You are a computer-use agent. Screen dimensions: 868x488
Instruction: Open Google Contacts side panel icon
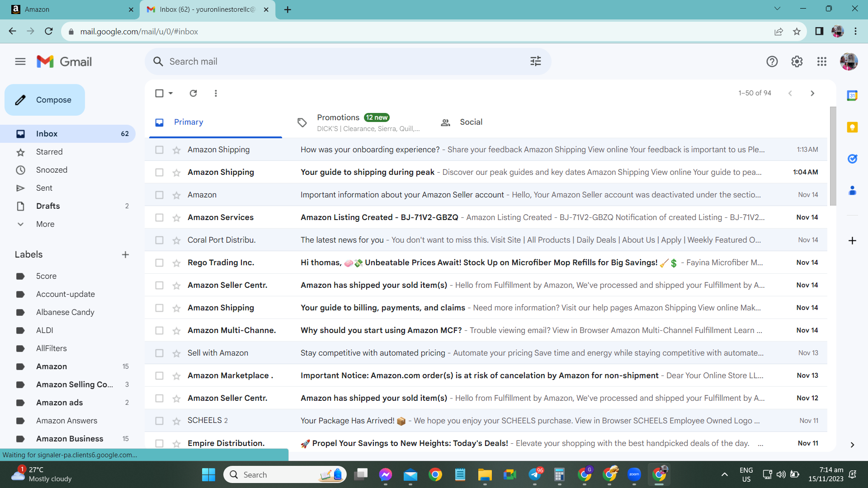[852, 191]
